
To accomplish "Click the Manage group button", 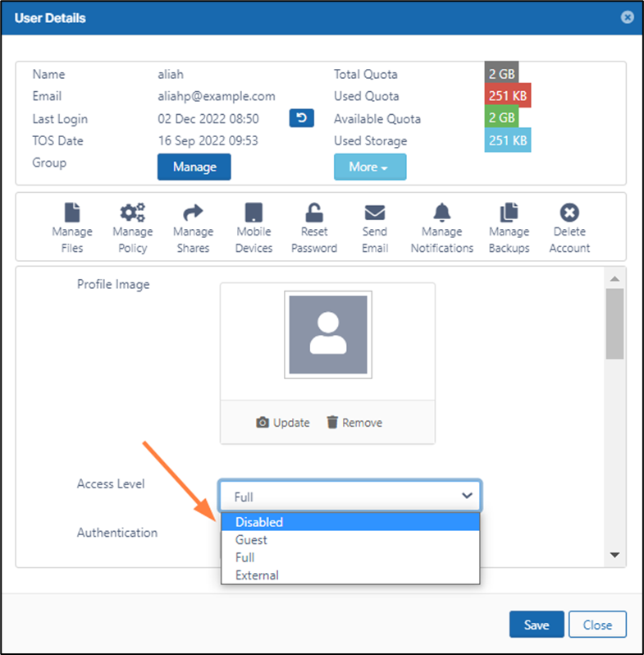I will [194, 167].
